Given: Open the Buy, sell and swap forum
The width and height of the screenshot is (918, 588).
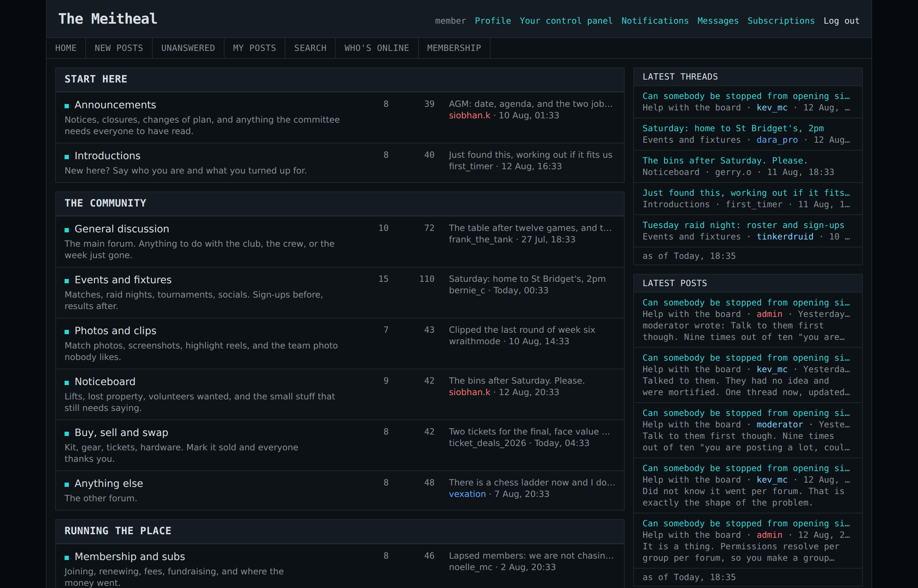Looking at the screenshot, I should tap(122, 433).
